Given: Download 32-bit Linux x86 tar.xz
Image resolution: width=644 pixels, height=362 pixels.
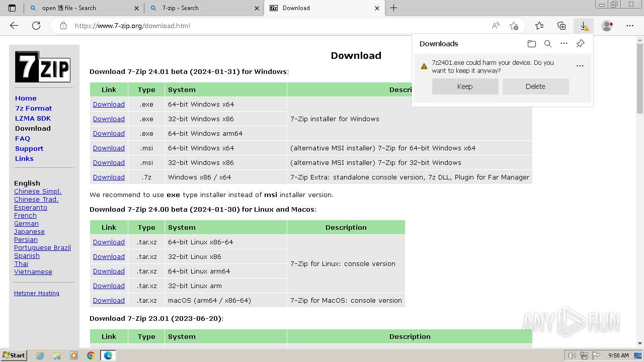Looking at the screenshot, I should point(109,256).
